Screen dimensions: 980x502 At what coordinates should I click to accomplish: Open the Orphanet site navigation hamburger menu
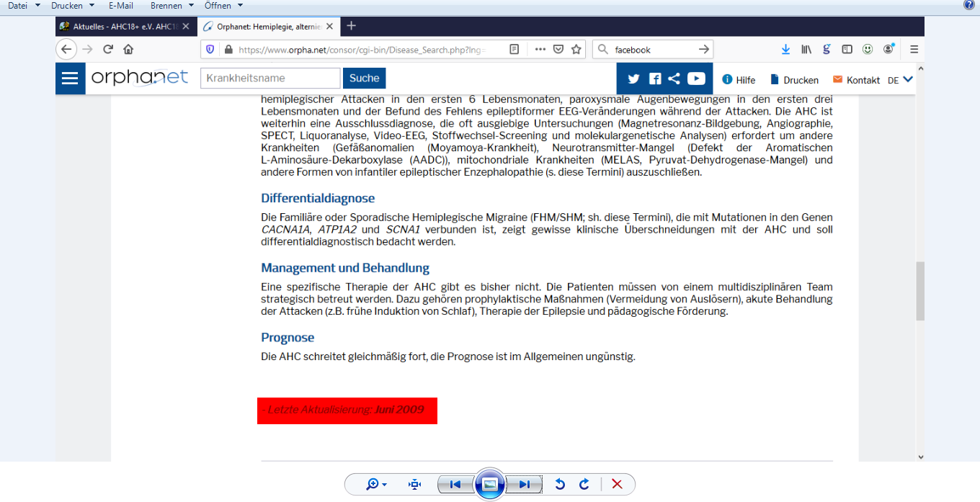coord(70,78)
